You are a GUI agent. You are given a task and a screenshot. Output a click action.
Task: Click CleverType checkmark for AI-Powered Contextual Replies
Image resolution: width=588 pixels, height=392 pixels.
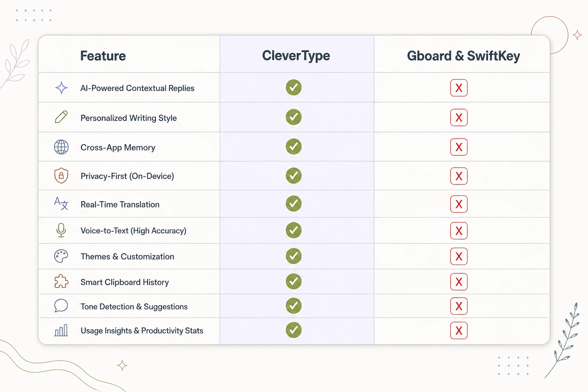click(294, 88)
